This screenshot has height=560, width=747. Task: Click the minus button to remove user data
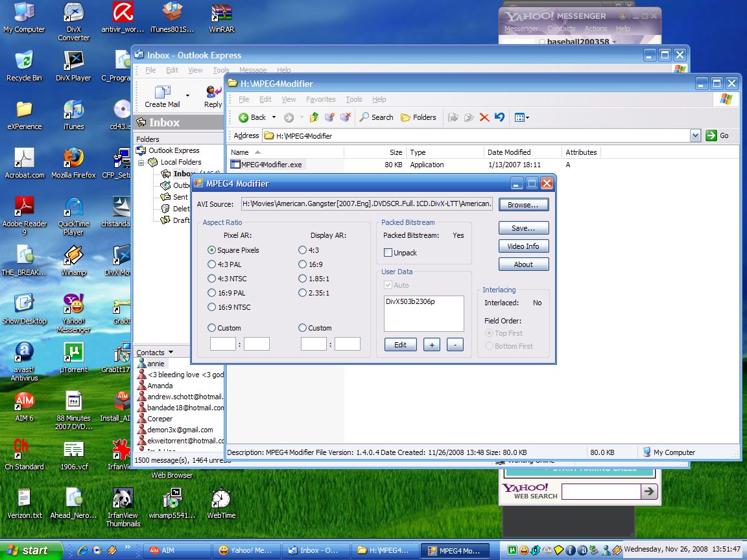[455, 345]
